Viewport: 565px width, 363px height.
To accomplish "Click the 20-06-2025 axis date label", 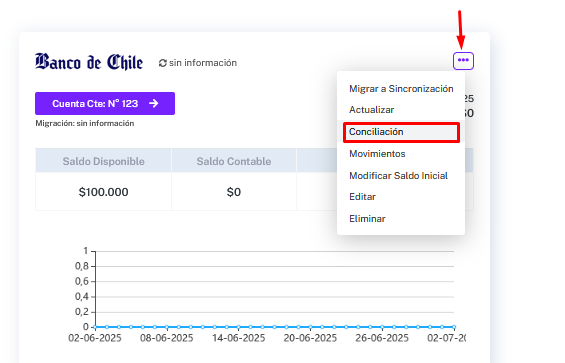I will click(310, 338).
